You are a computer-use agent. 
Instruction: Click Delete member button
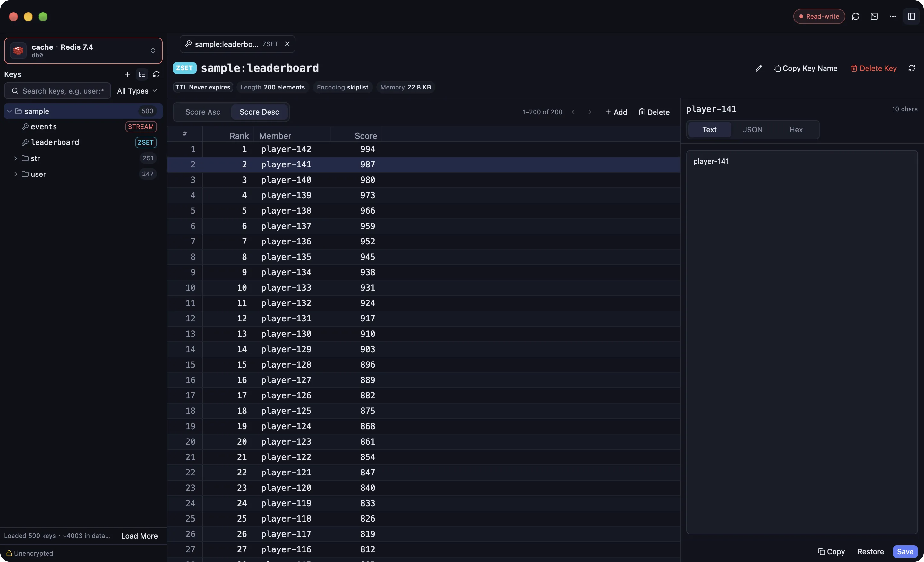pos(654,112)
